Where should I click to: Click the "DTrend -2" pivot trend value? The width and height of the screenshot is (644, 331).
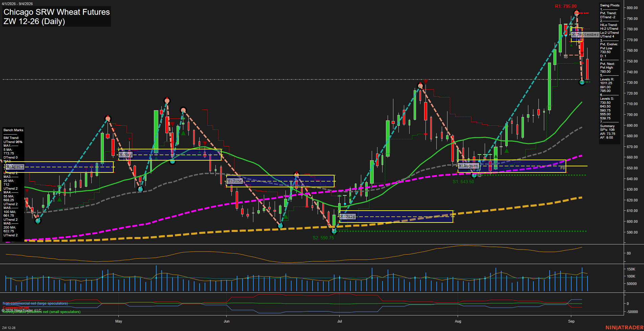click(x=608, y=17)
